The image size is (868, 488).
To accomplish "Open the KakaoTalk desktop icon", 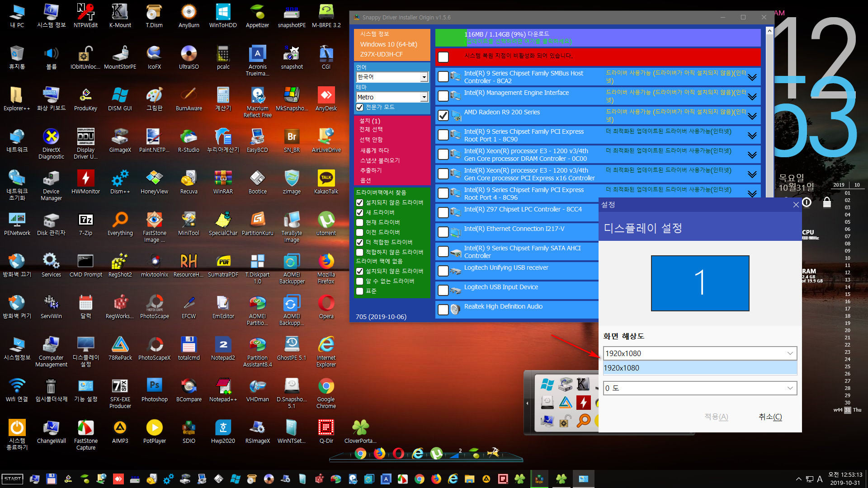I will click(326, 182).
